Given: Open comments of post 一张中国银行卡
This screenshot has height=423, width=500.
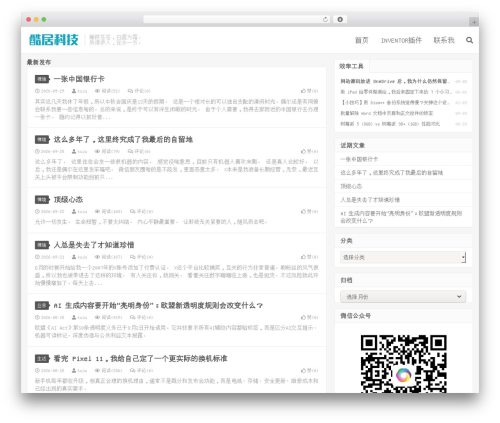Looking at the screenshot, I should (139, 91).
